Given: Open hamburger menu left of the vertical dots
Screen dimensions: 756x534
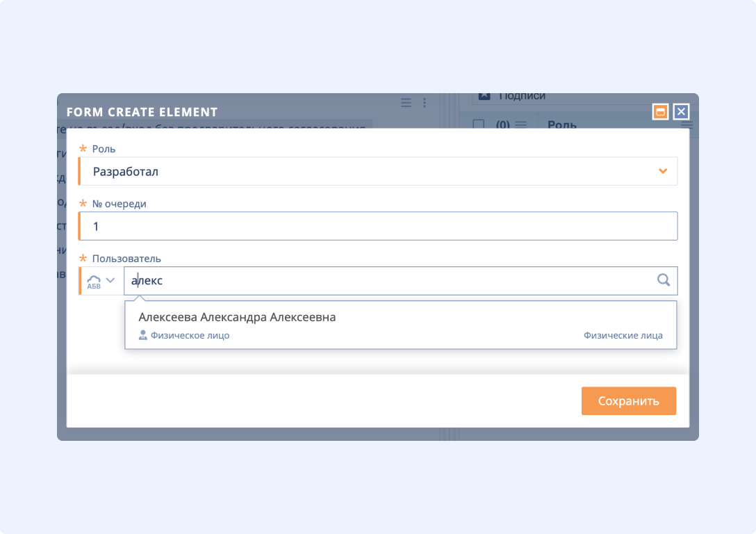Looking at the screenshot, I should click(x=406, y=103).
